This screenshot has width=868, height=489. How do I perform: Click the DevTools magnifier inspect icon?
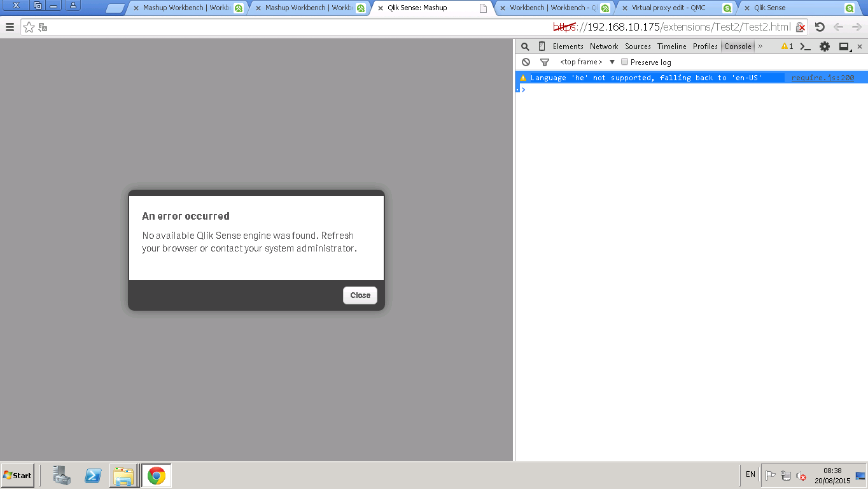[525, 46]
